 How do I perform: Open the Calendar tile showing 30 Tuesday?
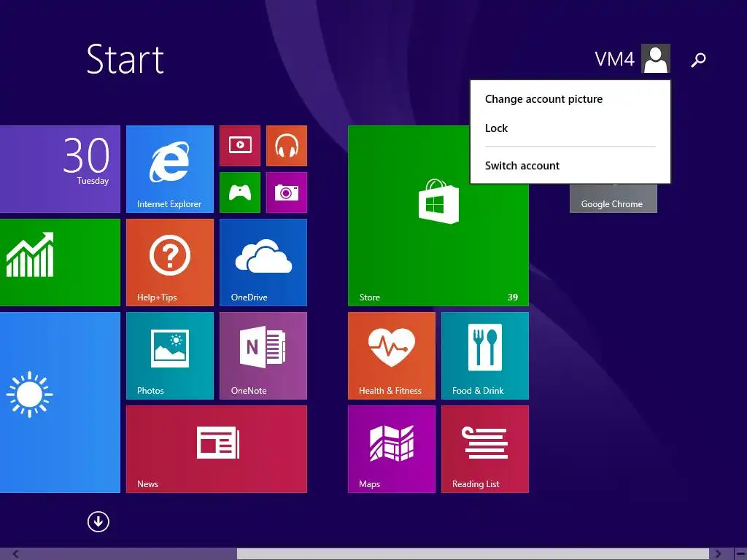60,169
